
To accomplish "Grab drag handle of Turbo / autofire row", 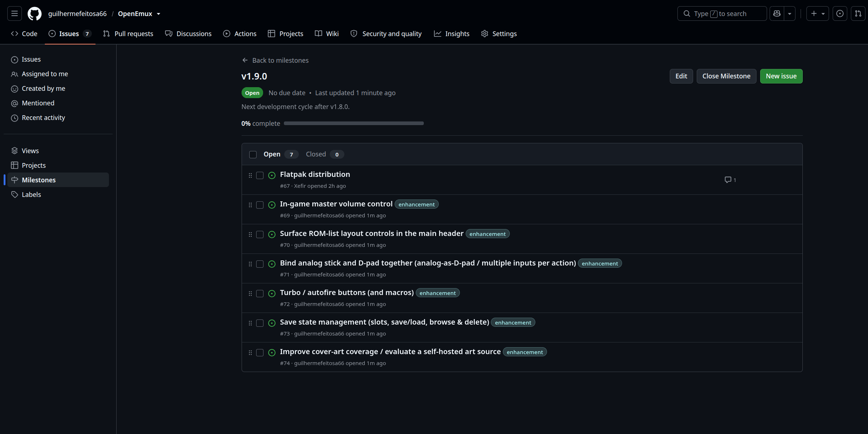I will coord(250,294).
